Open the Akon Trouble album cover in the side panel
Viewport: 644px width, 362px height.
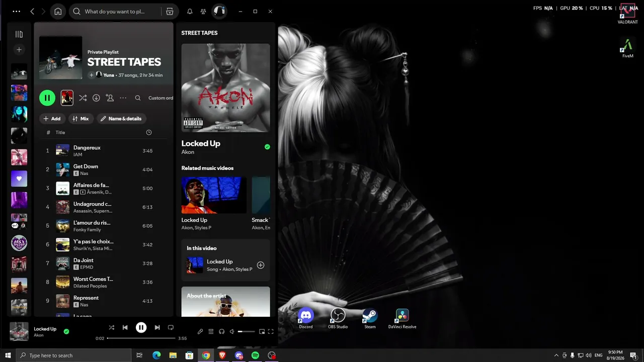tap(225, 87)
